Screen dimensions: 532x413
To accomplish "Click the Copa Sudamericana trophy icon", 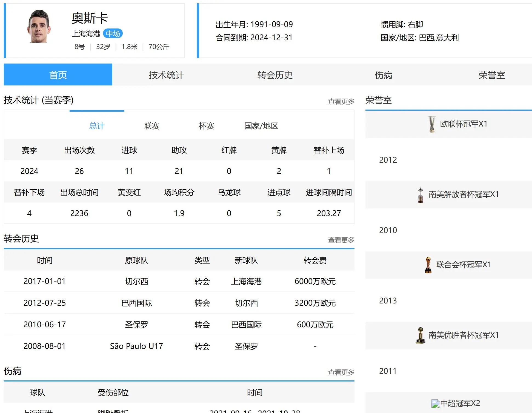I will point(420,335).
